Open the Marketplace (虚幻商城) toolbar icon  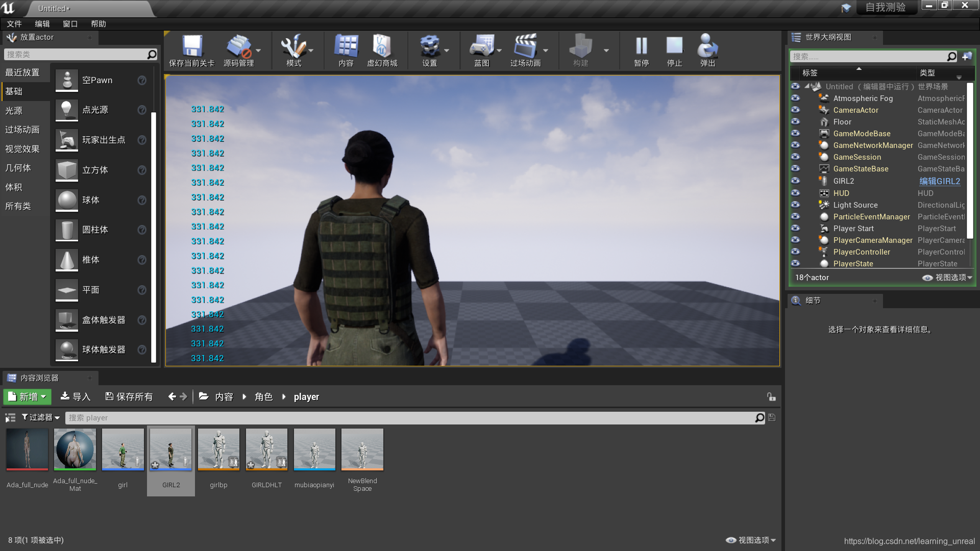coord(382,47)
